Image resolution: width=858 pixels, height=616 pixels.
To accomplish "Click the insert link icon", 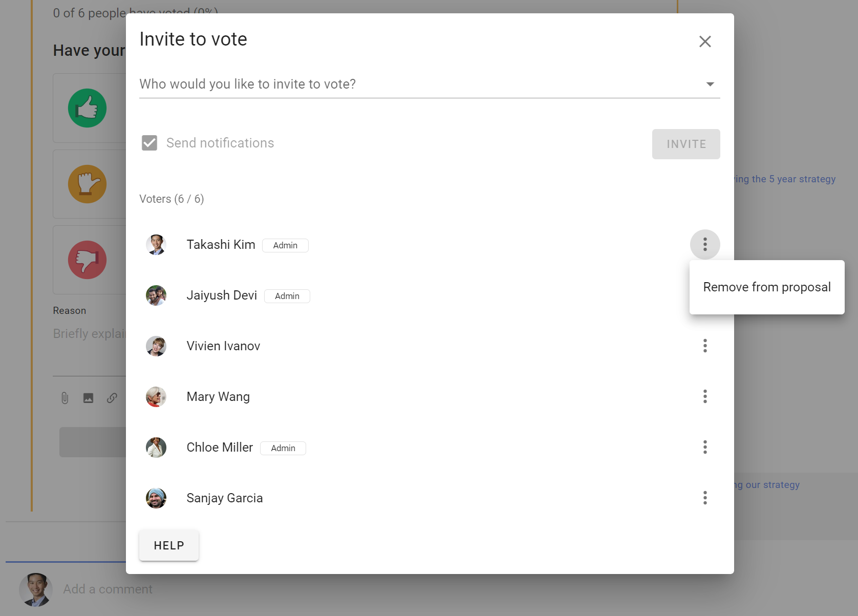I will [x=112, y=398].
